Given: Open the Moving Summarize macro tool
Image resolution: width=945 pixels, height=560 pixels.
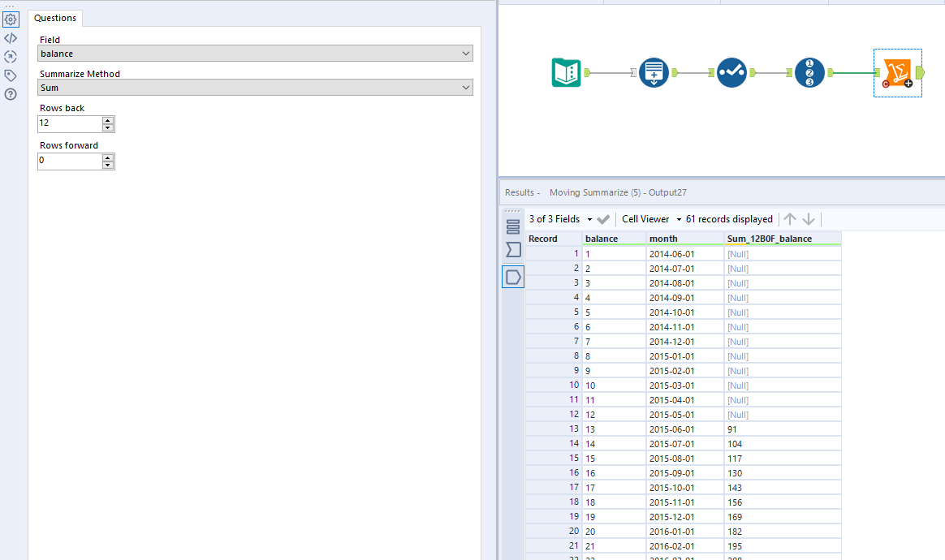Looking at the screenshot, I should click(x=897, y=73).
